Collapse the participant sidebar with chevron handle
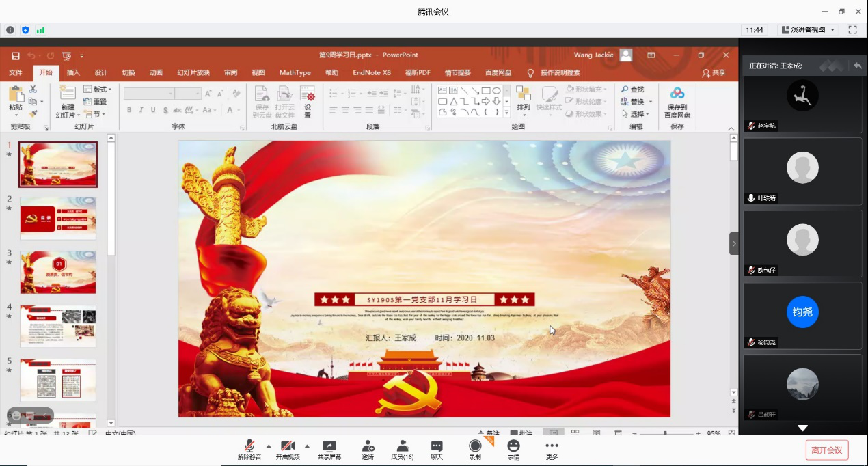 734,243
